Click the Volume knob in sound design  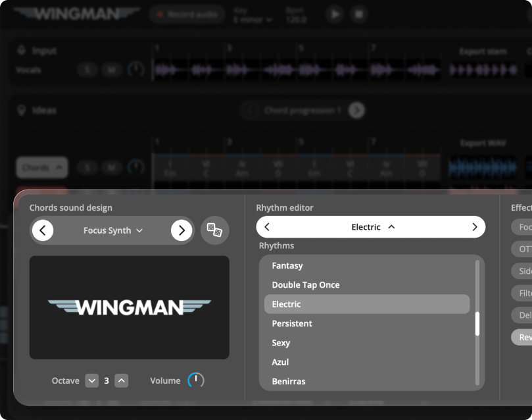196,380
